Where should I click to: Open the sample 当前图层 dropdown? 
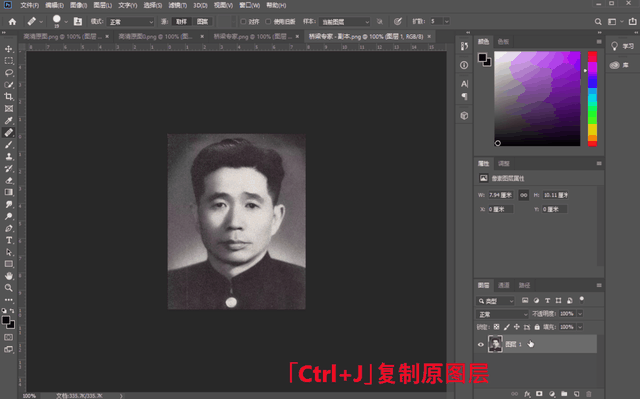coord(344,22)
